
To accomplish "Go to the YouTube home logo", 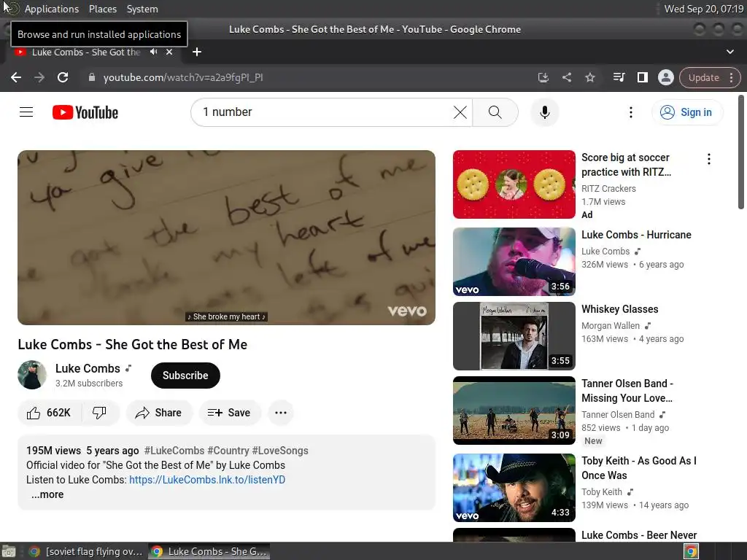I will [x=85, y=112].
